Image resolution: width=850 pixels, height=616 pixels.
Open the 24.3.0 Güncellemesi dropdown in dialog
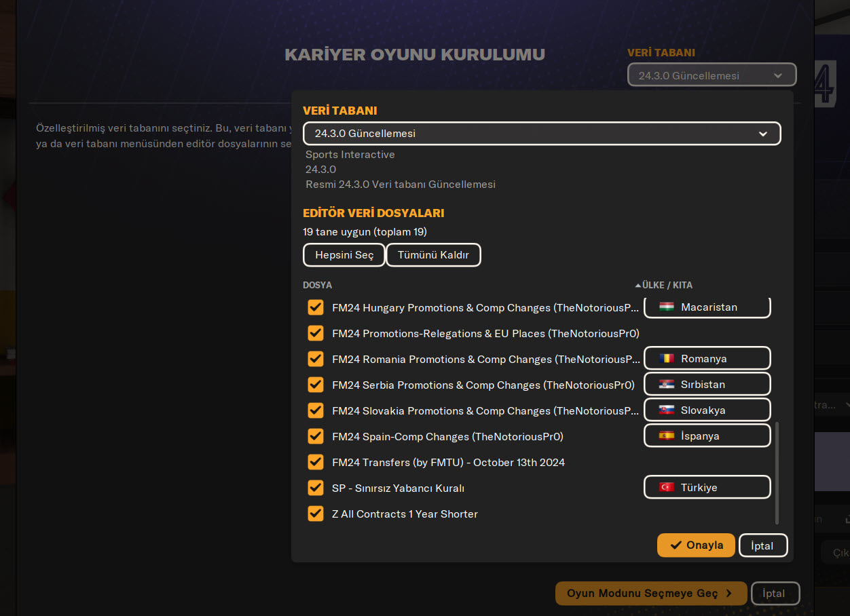coord(541,134)
